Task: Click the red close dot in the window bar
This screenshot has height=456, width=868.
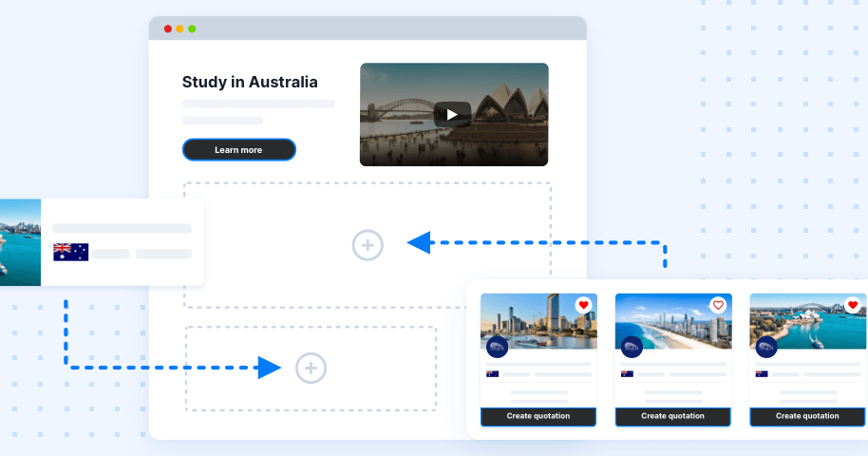Action: click(168, 28)
